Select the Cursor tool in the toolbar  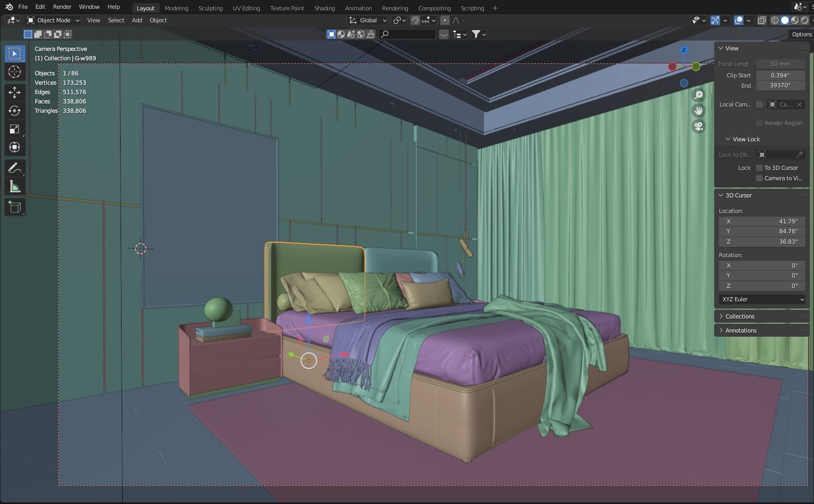point(15,72)
